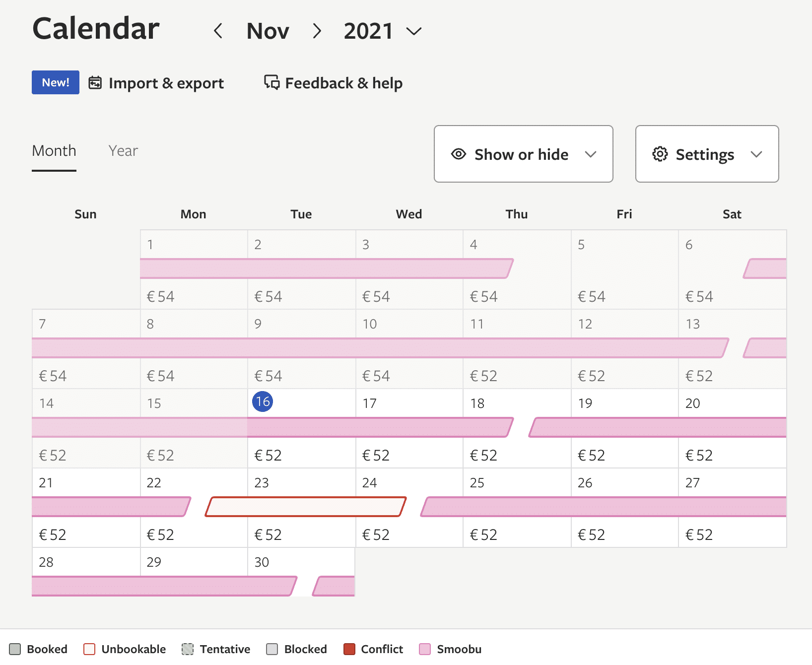
Task: Open Feedback & help link
Action: (x=343, y=83)
